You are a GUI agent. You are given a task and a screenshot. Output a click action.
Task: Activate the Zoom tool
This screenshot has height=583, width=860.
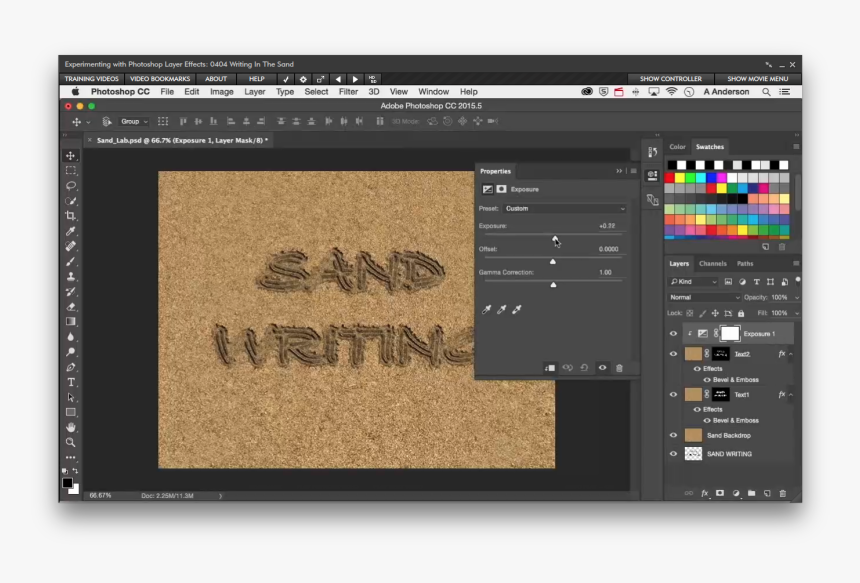(71, 442)
